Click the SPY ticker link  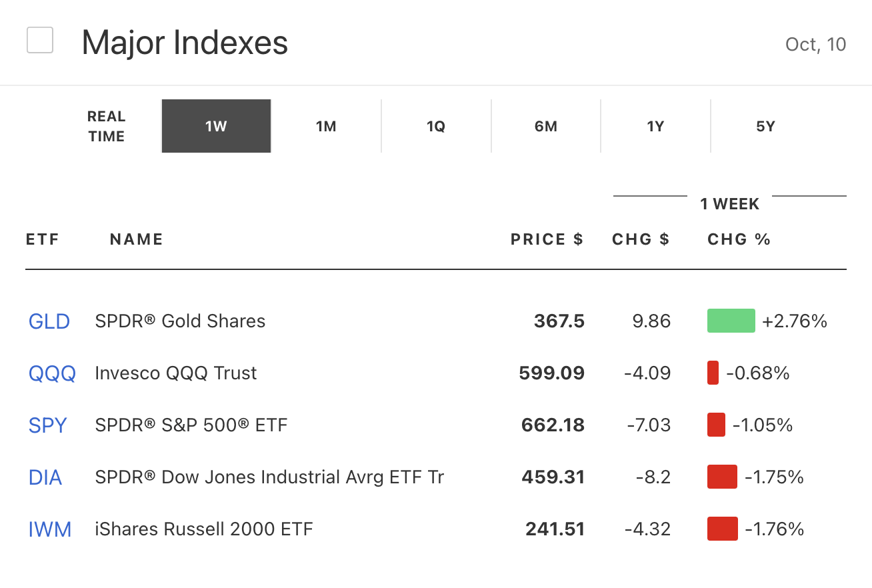point(48,425)
